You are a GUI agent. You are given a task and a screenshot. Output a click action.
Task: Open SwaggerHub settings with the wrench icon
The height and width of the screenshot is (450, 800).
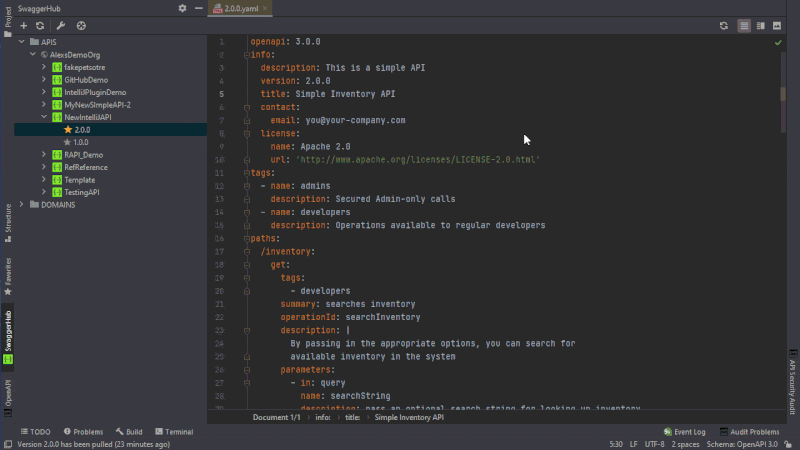pos(61,26)
